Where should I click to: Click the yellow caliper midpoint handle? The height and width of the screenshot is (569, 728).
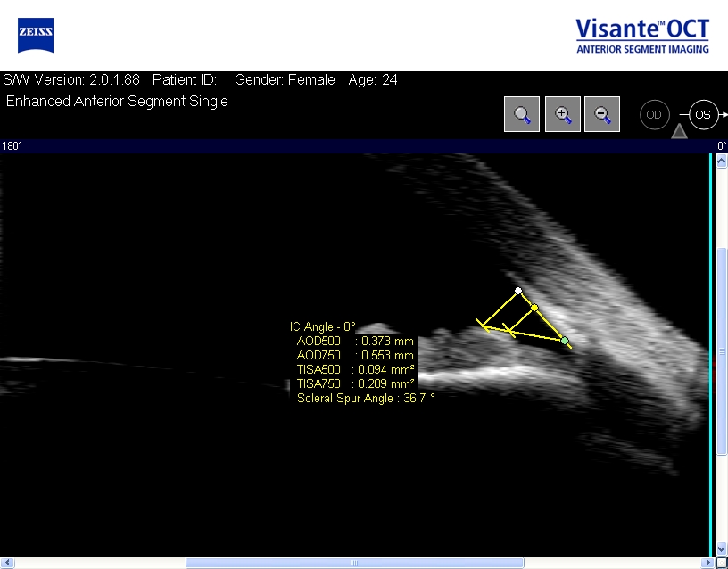534,308
